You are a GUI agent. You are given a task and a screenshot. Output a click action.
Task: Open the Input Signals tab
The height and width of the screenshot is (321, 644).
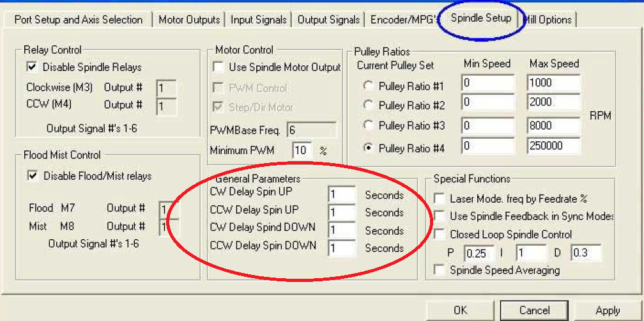(258, 20)
